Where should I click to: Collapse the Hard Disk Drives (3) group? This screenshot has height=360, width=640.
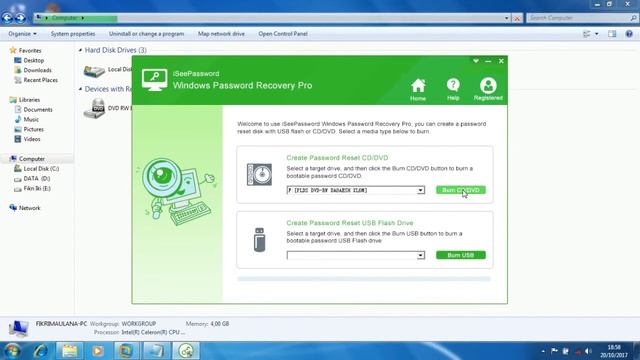click(x=80, y=50)
